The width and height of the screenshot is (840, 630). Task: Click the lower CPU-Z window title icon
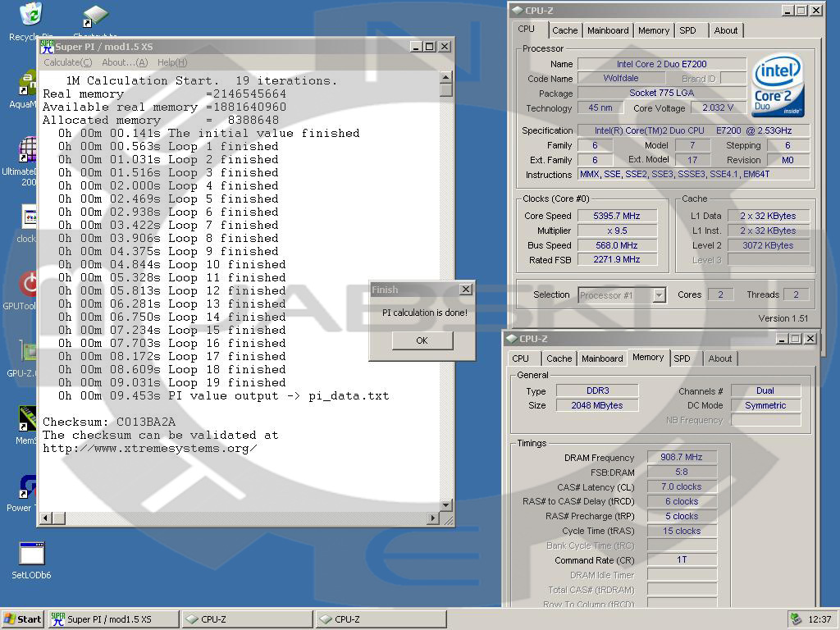pyautogui.click(x=512, y=339)
